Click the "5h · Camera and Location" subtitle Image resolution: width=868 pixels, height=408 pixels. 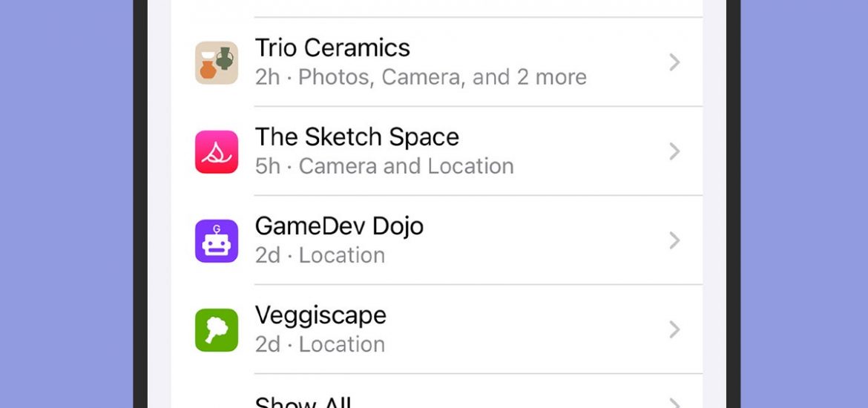(x=384, y=167)
